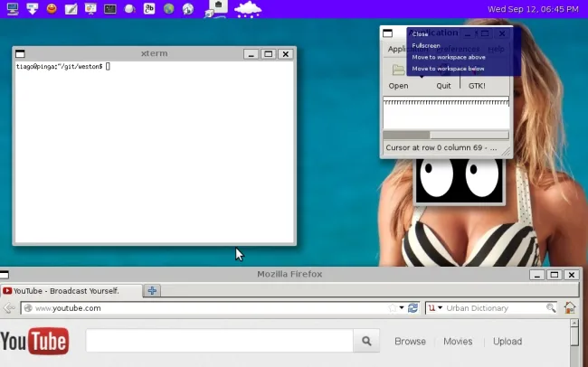Click the Open folder icon in GTK toolbar
This screenshot has height=367, width=588.
[398, 70]
